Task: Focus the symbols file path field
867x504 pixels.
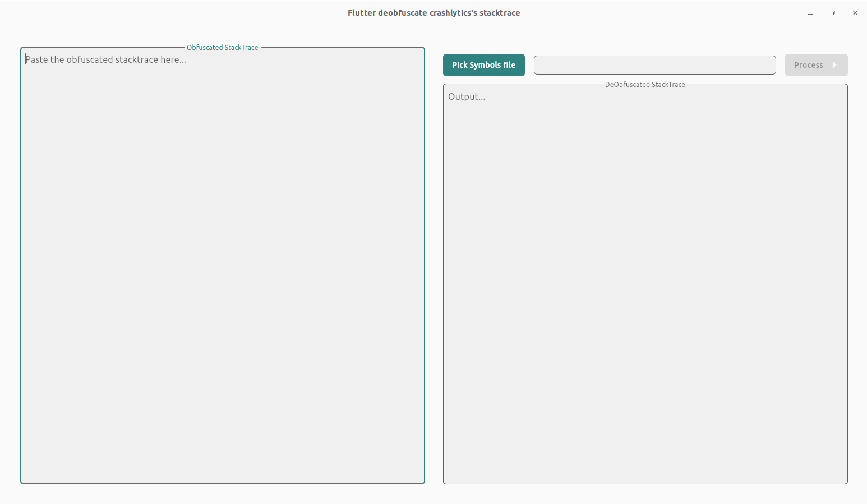Action: click(654, 65)
